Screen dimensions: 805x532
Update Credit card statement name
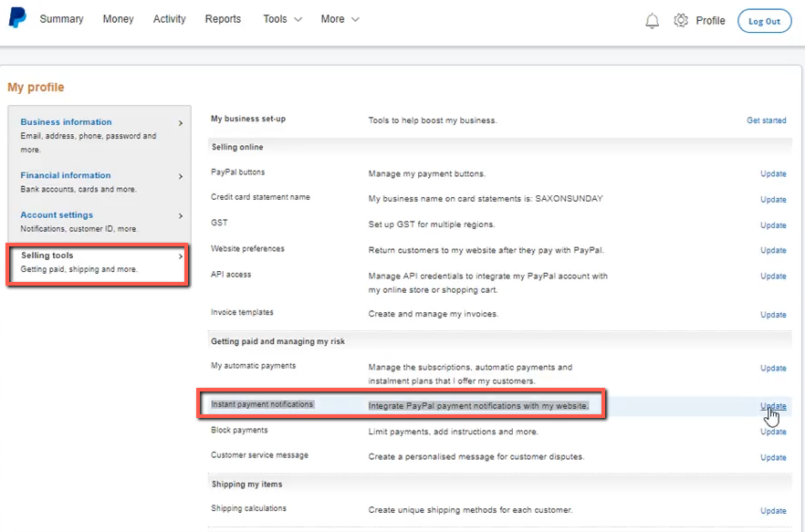pos(773,199)
